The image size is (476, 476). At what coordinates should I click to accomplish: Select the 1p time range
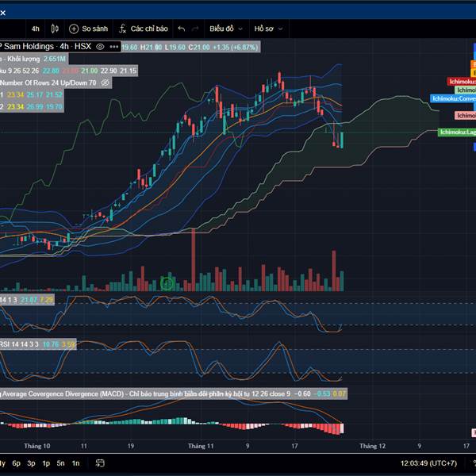(46, 463)
